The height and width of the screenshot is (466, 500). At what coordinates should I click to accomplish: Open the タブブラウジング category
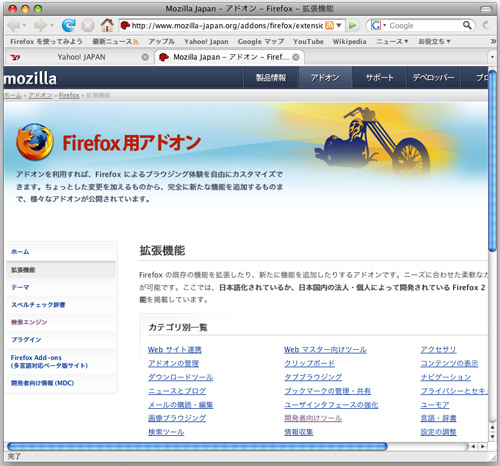click(x=313, y=377)
